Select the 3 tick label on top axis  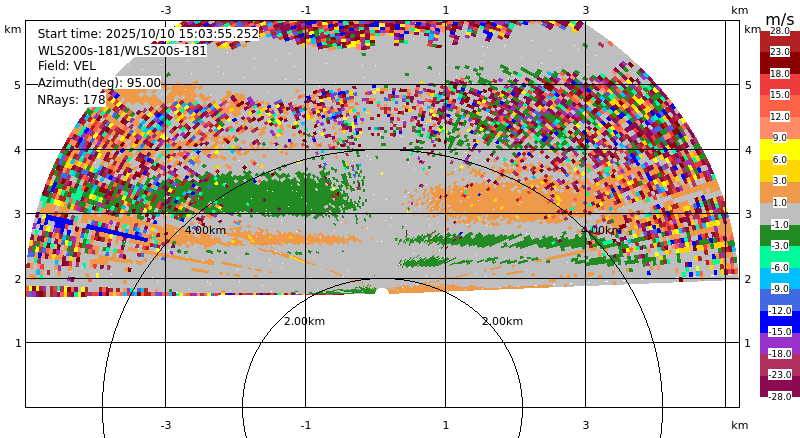585,10
